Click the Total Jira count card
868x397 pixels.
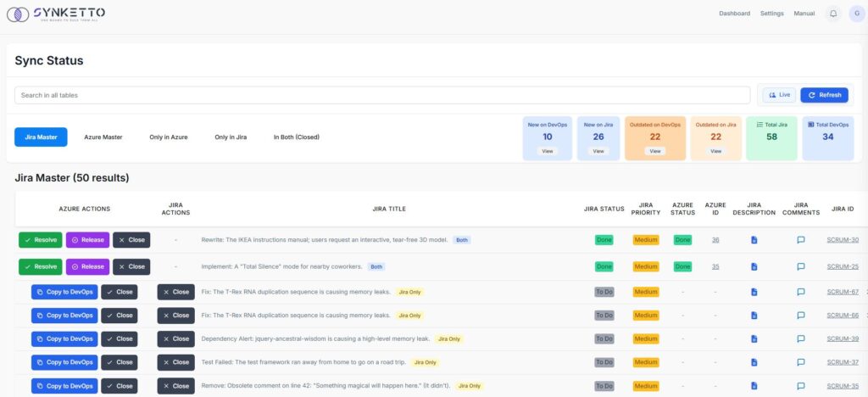(771, 137)
